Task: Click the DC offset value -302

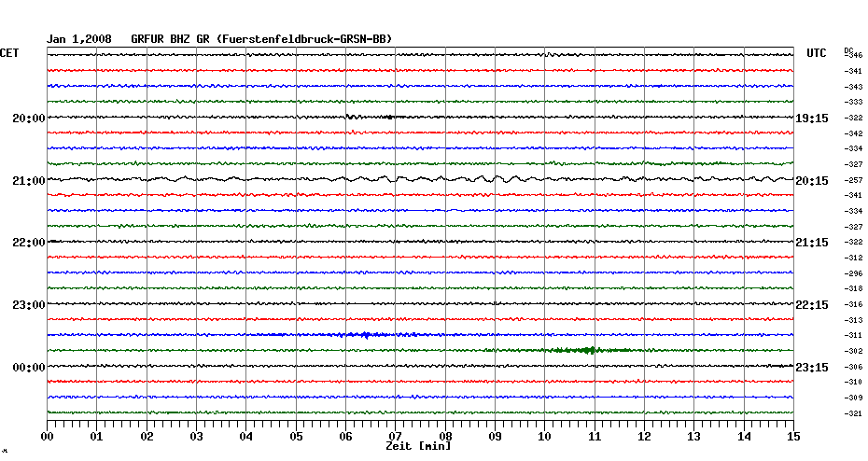Action: (854, 351)
